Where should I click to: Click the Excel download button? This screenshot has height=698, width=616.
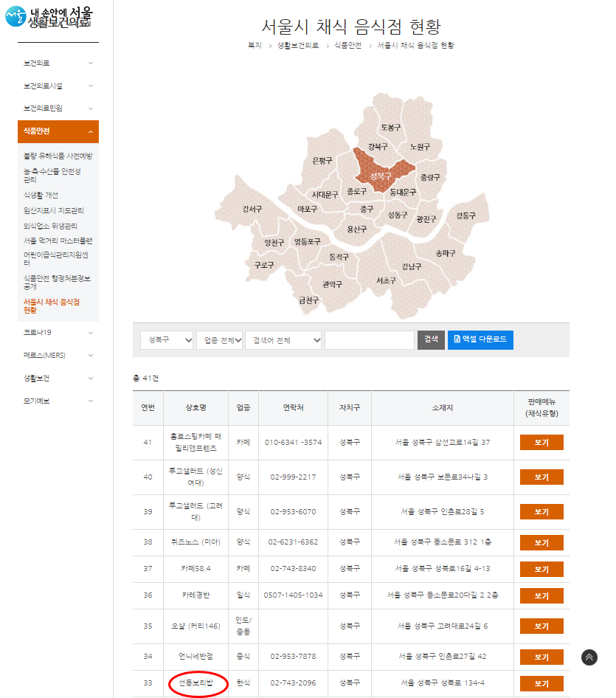480,339
